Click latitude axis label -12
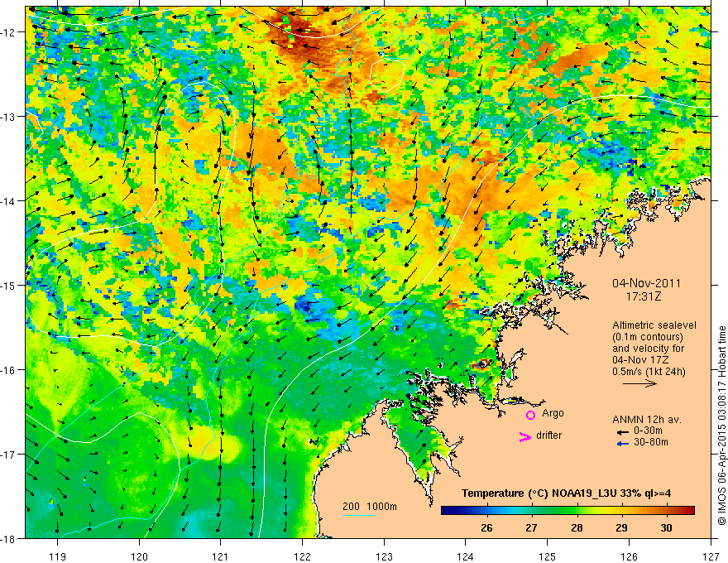 (9, 32)
